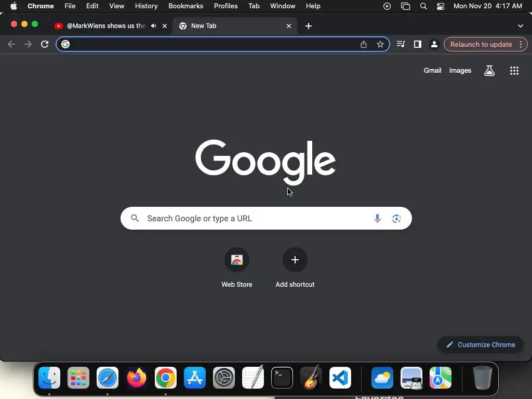Screen dimensions: 532x399
Task: Open the Help menu
Action: click(x=313, y=6)
